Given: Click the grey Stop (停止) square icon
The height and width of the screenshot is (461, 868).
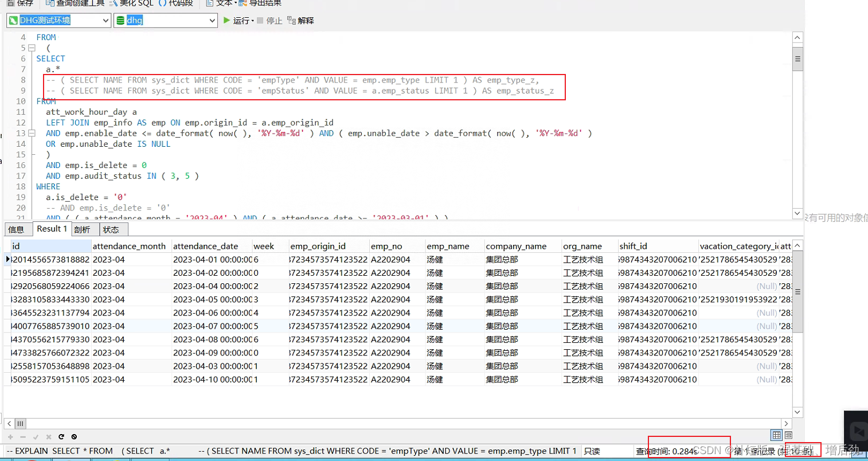Looking at the screenshot, I should click(x=260, y=21).
